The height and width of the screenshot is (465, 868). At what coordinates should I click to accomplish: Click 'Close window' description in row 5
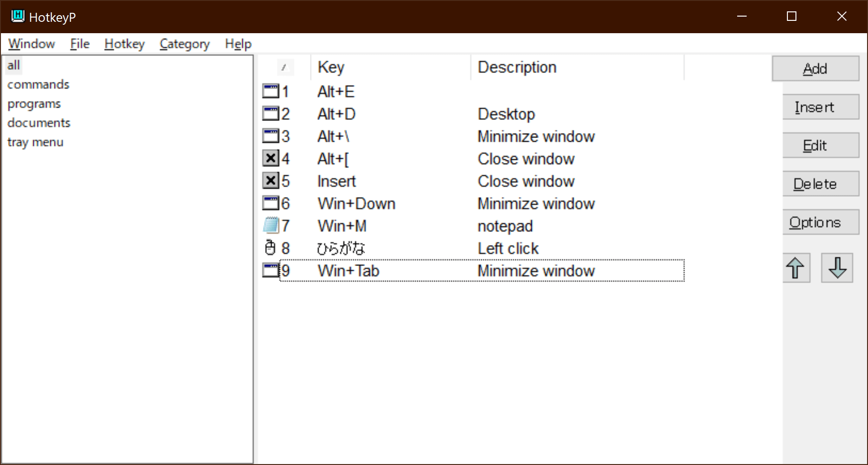point(526,181)
